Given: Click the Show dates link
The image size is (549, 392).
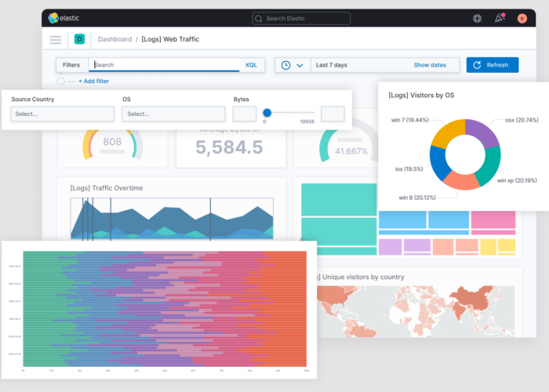Looking at the screenshot, I should click(x=430, y=65).
